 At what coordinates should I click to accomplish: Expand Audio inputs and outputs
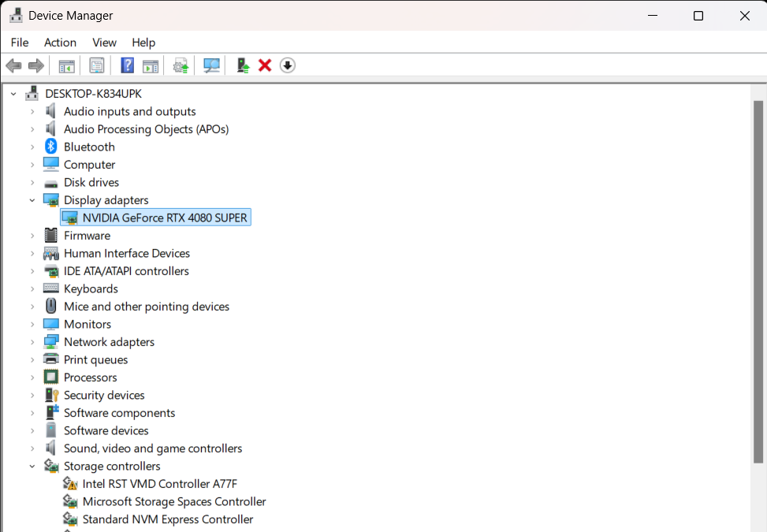[32, 111]
